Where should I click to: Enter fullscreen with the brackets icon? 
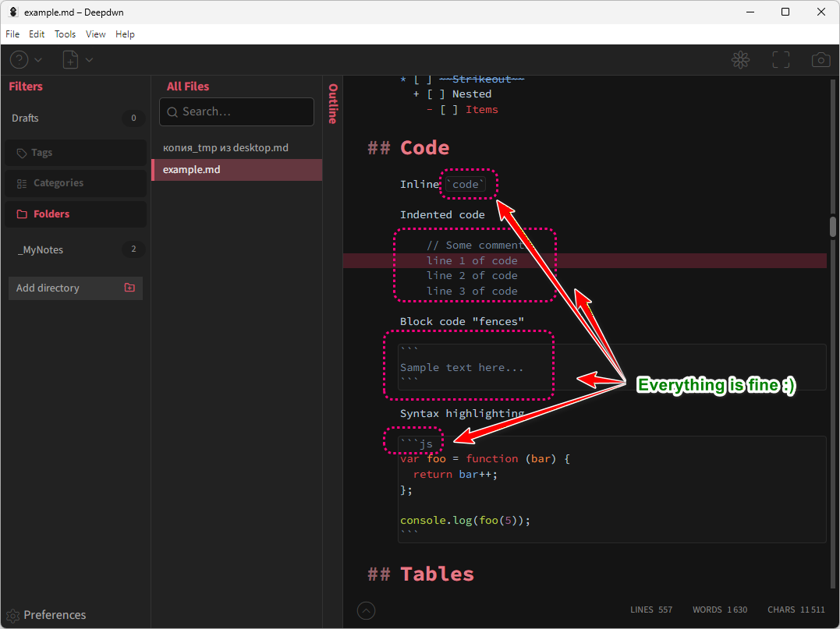pyautogui.click(x=781, y=60)
